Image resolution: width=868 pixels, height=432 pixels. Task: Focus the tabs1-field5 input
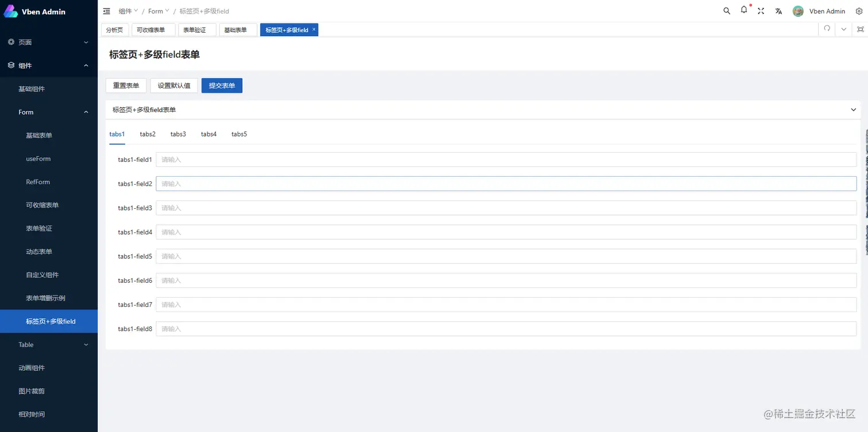coord(506,256)
